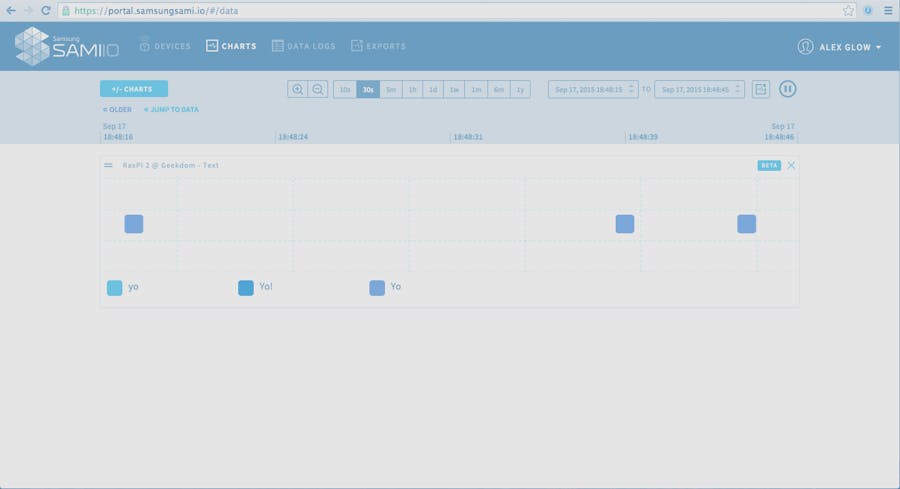900x489 pixels.
Task: Select the 1m time range
Action: click(x=476, y=90)
